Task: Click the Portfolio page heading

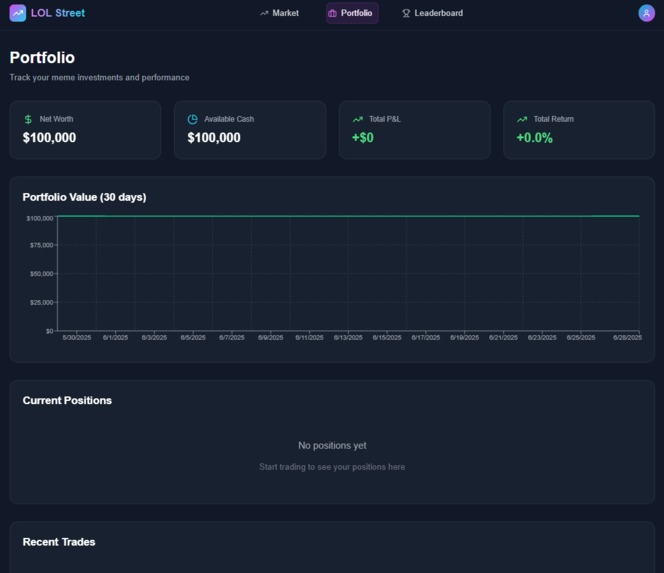Action: point(42,58)
